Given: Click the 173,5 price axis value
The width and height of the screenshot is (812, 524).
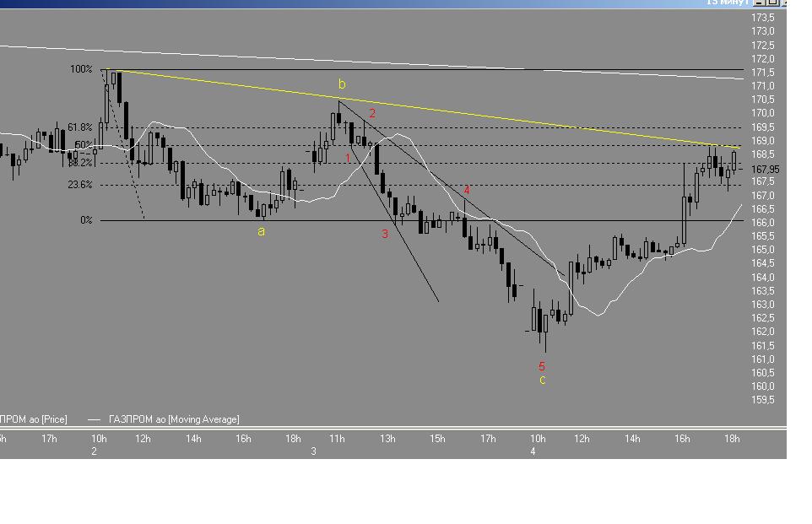Looking at the screenshot, I should pyautogui.click(x=763, y=18).
